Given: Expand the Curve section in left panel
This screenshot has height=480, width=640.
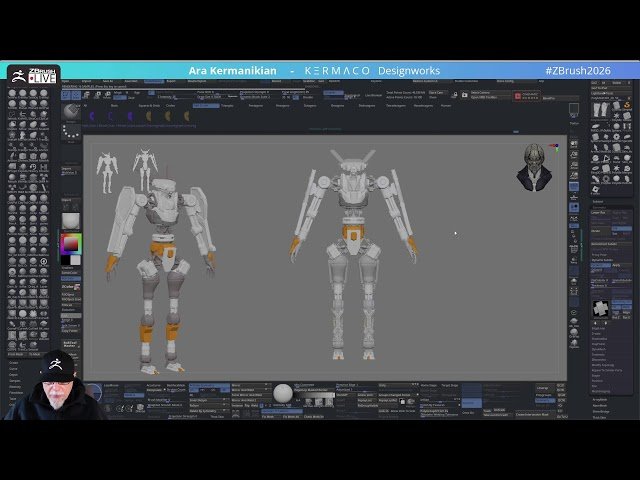Looking at the screenshot, I should coord(13,369).
